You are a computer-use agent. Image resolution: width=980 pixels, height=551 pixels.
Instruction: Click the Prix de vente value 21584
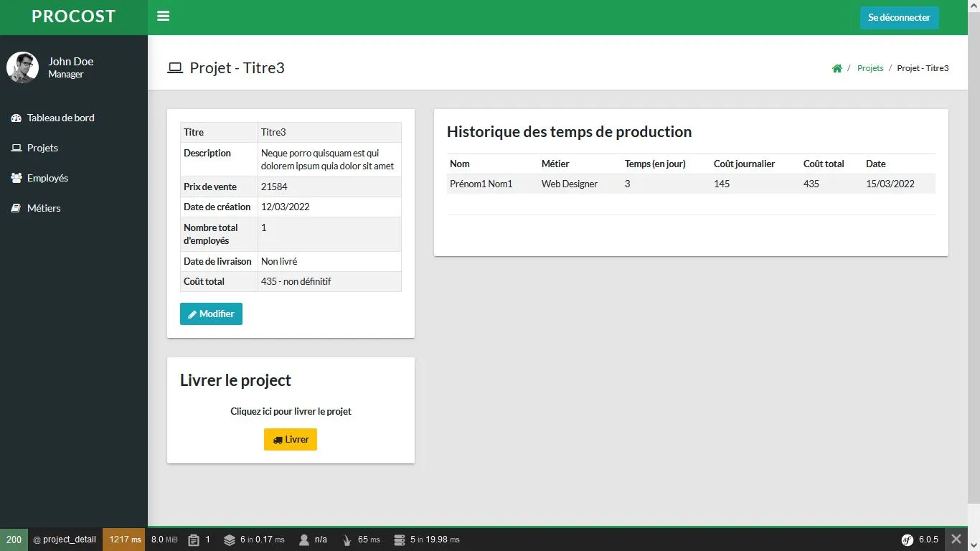[274, 187]
